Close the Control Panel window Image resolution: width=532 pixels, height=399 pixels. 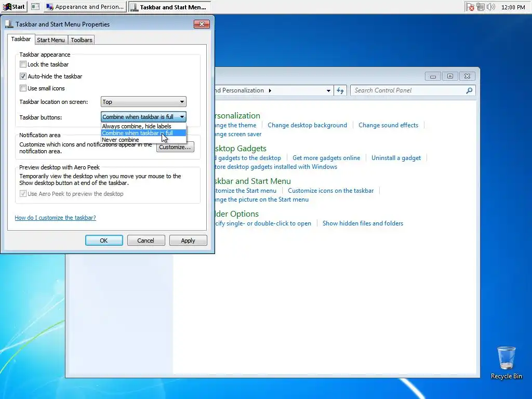(x=467, y=76)
